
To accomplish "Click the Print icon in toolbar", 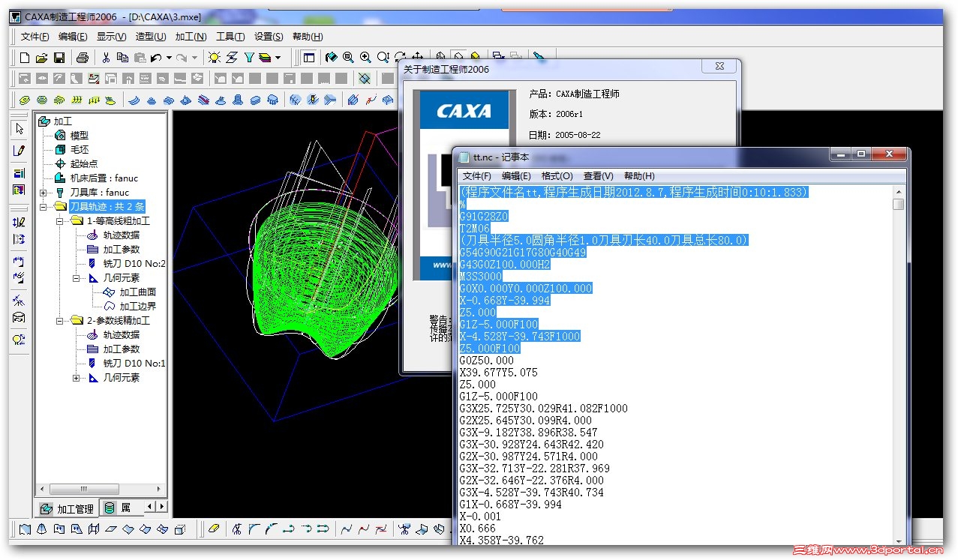I will click(83, 58).
